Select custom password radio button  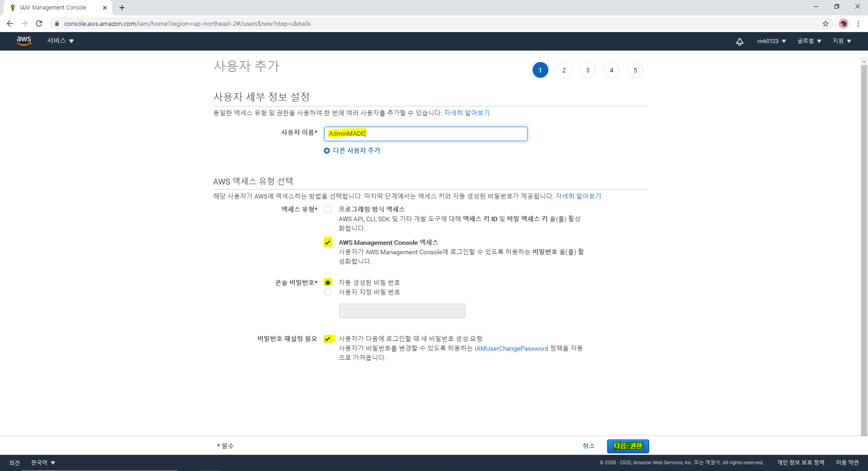pos(328,292)
